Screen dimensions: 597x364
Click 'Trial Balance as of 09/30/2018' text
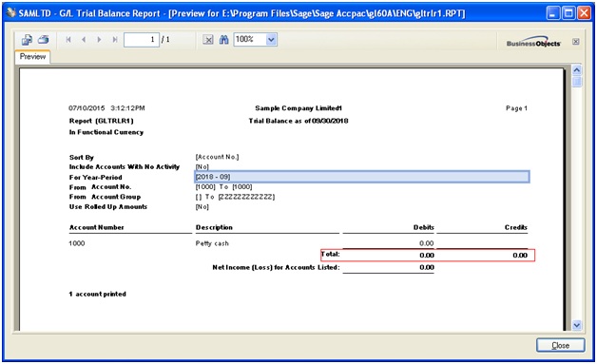point(298,121)
